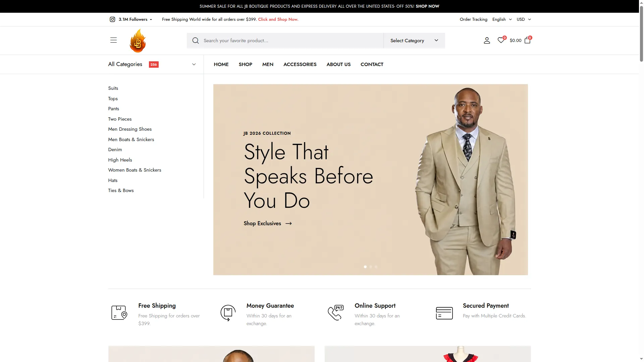Click the Secured Payment card icon

444,313
